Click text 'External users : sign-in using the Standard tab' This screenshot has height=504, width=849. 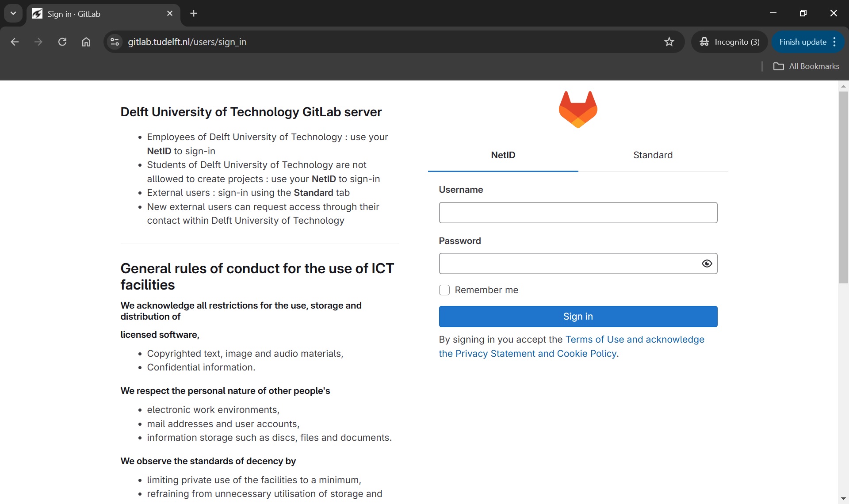tap(248, 193)
